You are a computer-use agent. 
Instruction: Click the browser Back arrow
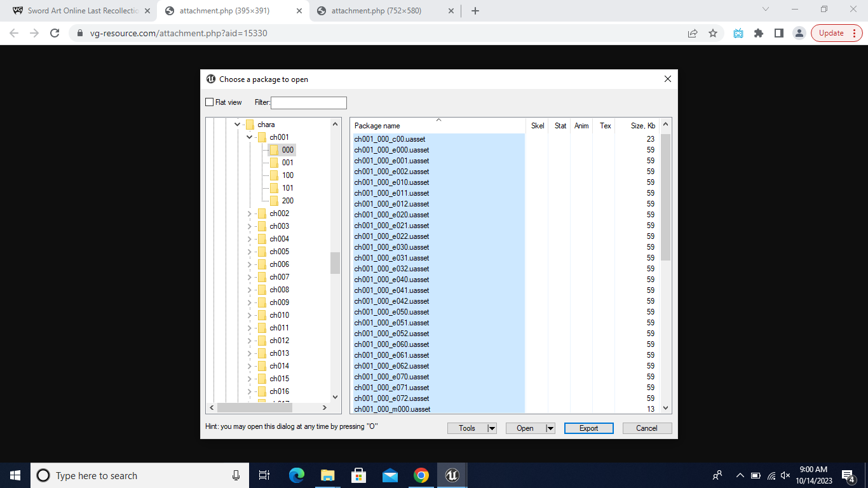pos(14,33)
